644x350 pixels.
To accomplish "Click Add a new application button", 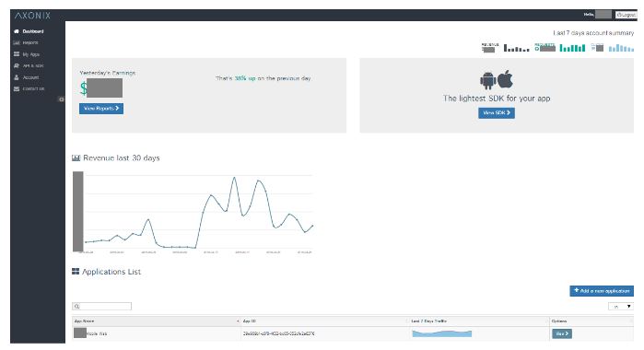I will [x=602, y=291].
